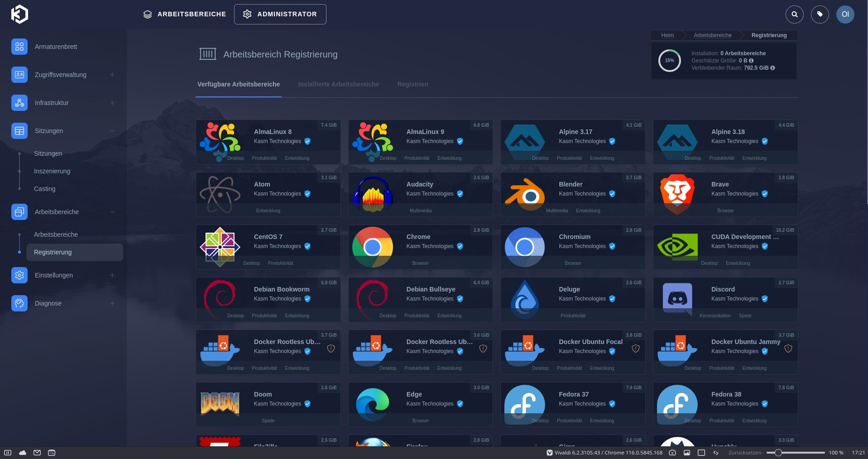Select the Registrierung sidebar item
The height and width of the screenshot is (459, 868).
[x=75, y=252]
